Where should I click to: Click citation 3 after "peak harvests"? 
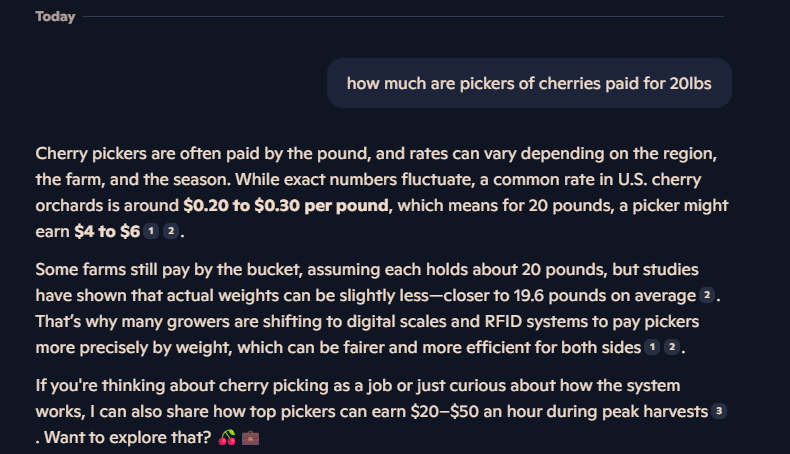tap(718, 412)
